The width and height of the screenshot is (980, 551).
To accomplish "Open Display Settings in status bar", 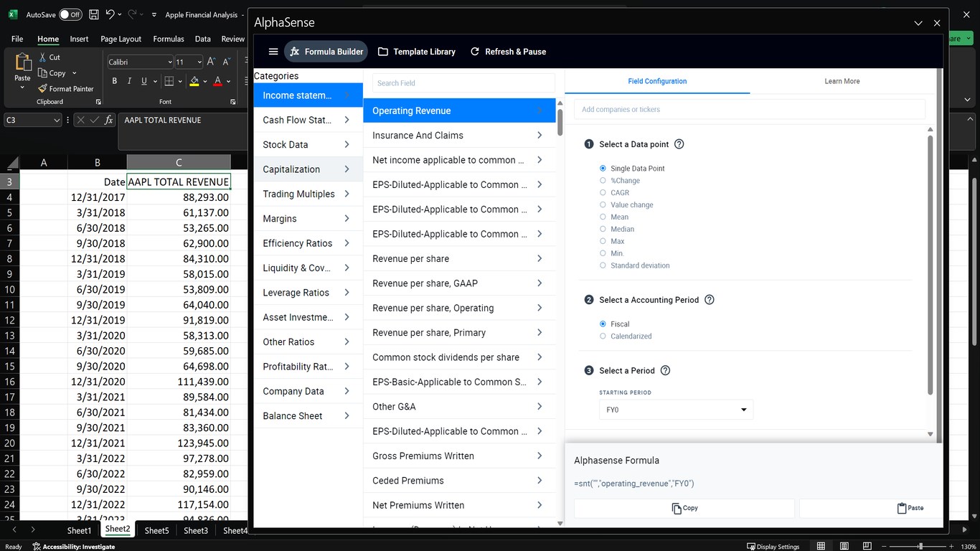I will (773, 547).
